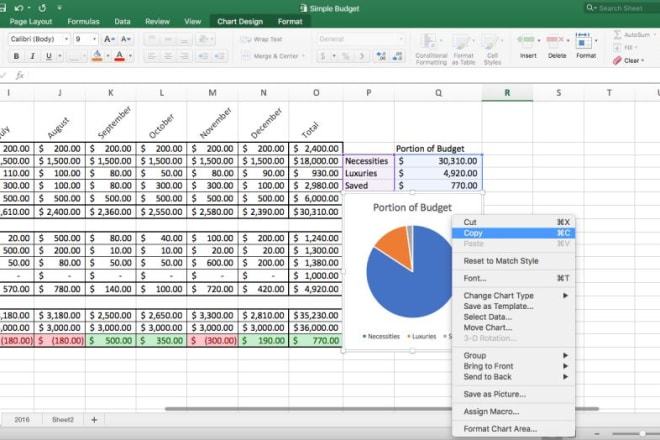Screen dimensions: 660x440
Task: Toggle Underline formatting
Action: [x=49, y=56]
